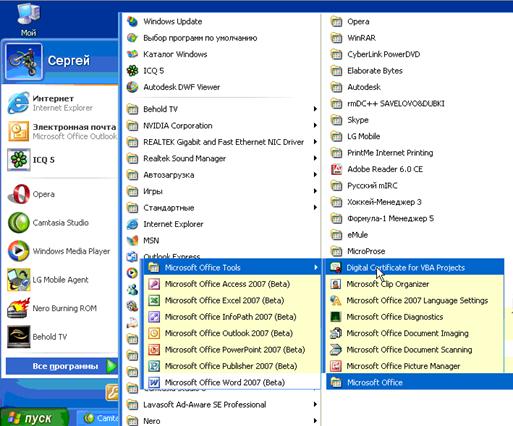Click the MSN butterfly icon
Image resolution: width=513 pixels, height=426 pixels.
[132, 240]
